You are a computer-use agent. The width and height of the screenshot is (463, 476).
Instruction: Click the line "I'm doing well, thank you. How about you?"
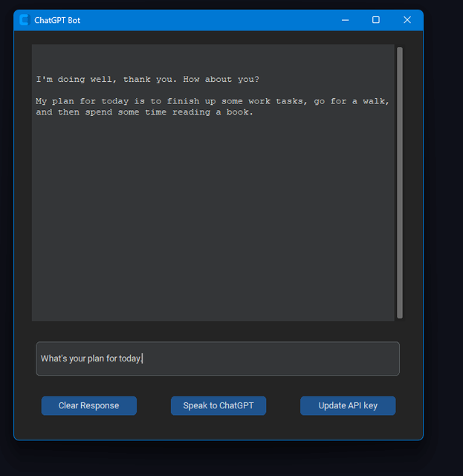point(147,80)
